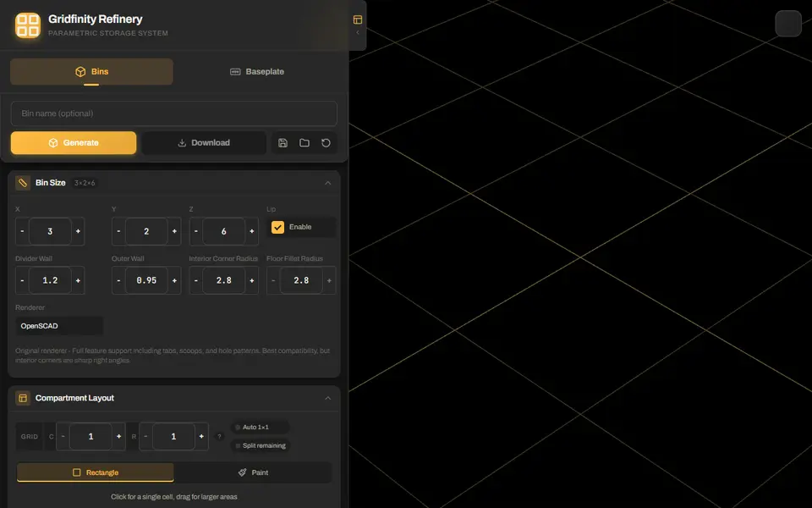Select the Rectangle layout mode
The image size is (812, 508).
coord(96,472)
